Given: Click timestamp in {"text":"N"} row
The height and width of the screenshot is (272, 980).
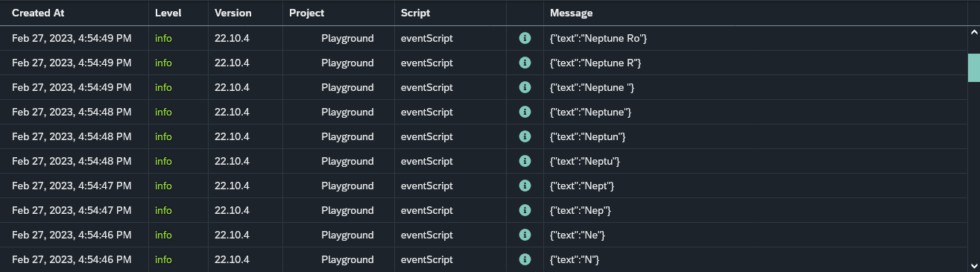Looking at the screenshot, I should [x=72, y=259].
